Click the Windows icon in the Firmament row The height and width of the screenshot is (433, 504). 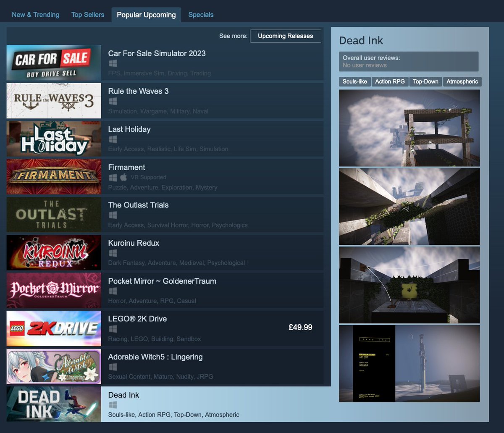click(x=113, y=177)
